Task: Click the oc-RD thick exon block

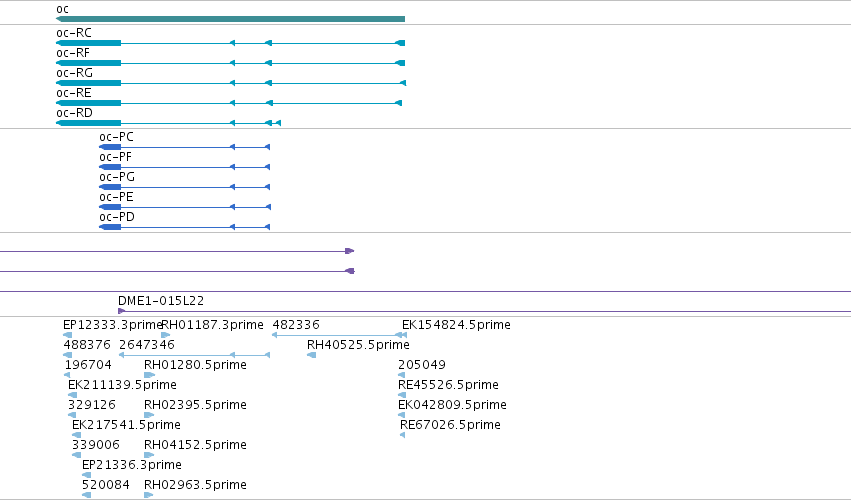Action: point(88,123)
